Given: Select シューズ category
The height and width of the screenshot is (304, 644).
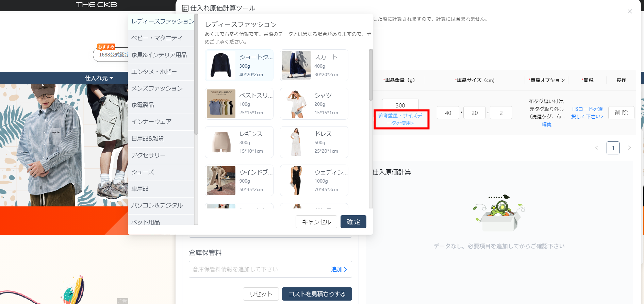Looking at the screenshot, I should (x=161, y=172).
